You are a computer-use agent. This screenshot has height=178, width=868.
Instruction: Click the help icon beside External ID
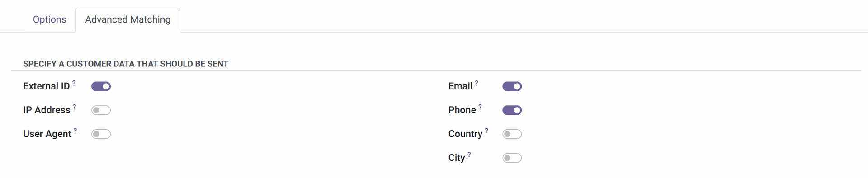coord(74,83)
